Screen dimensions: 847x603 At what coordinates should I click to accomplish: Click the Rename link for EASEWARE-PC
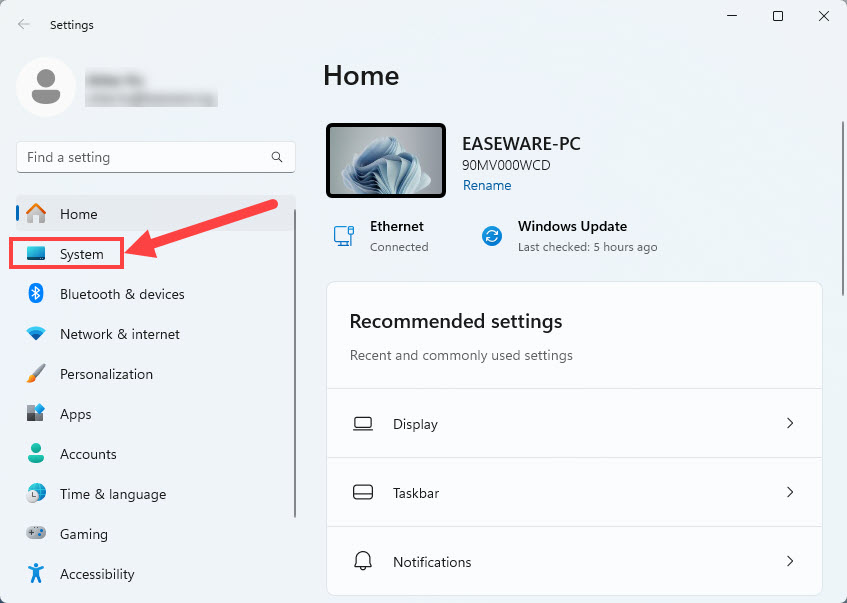[487, 185]
